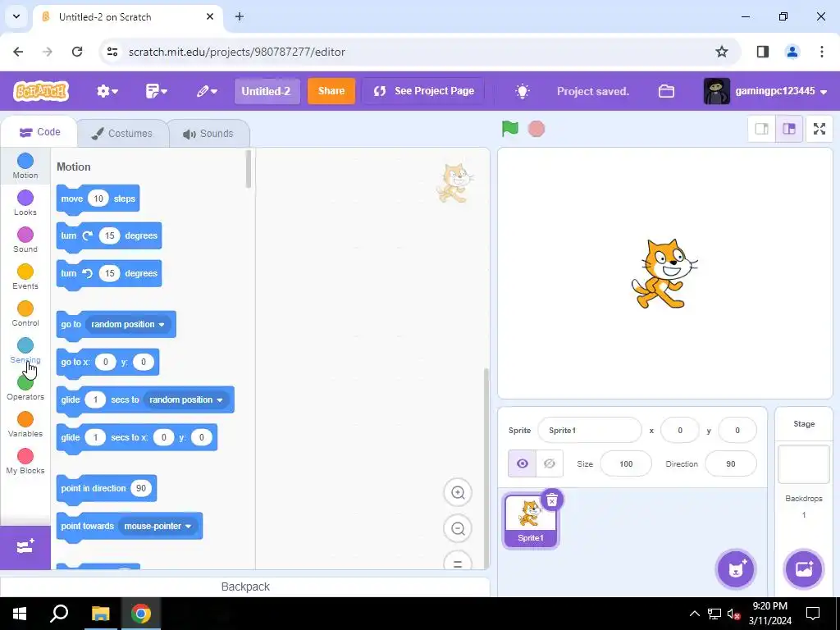Select the Sound blocks category
Image resolution: width=840 pixels, height=630 pixels.
tap(25, 240)
